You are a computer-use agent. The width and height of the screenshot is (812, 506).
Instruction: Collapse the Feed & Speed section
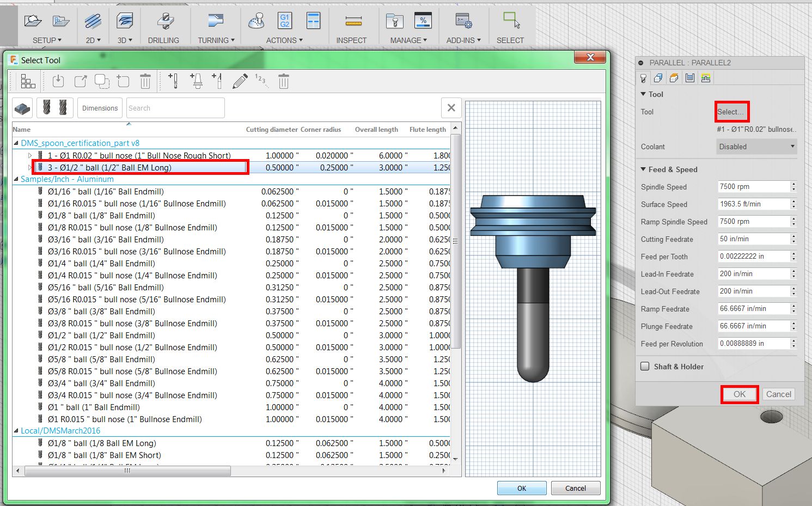tap(643, 169)
